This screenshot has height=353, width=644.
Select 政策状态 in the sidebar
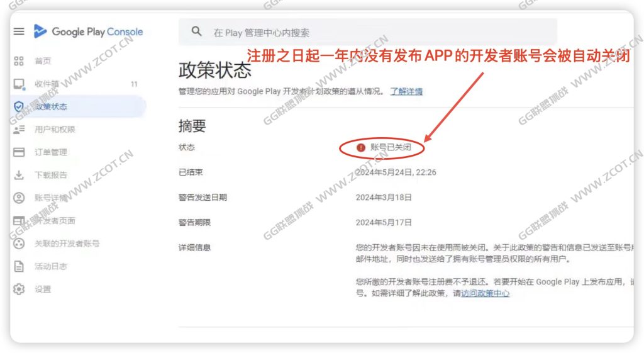click(x=51, y=107)
